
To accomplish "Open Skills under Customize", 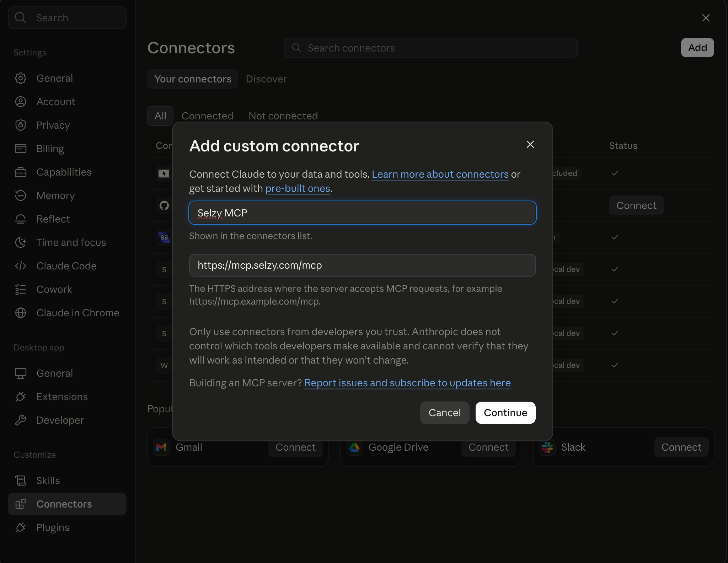I will [67, 481].
